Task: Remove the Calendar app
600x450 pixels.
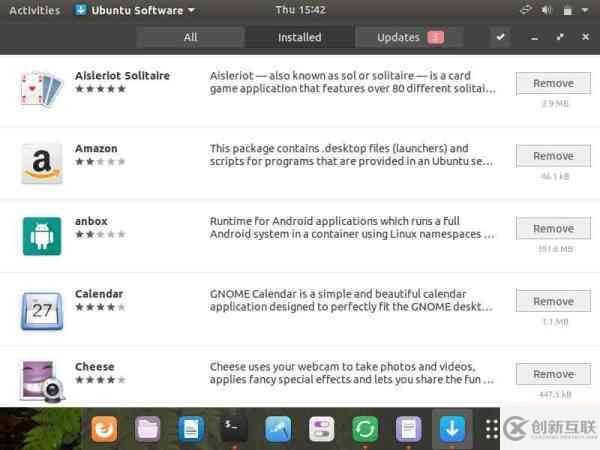Action: [x=553, y=302]
